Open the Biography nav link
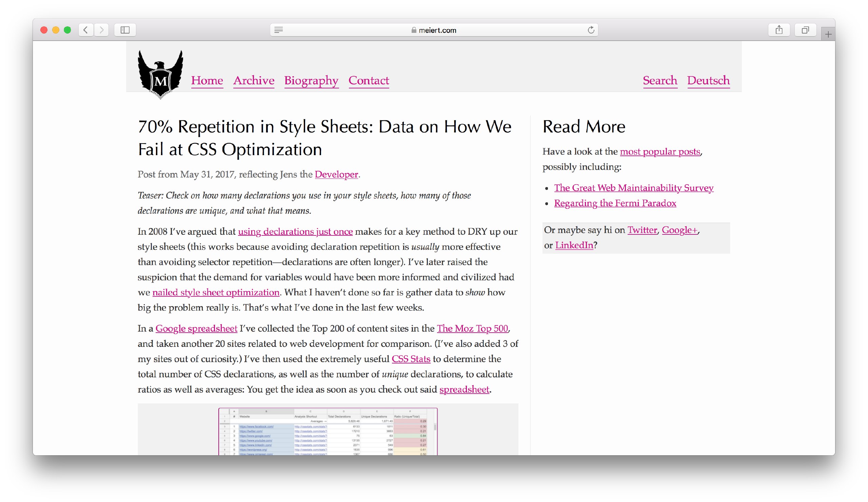 click(x=311, y=81)
